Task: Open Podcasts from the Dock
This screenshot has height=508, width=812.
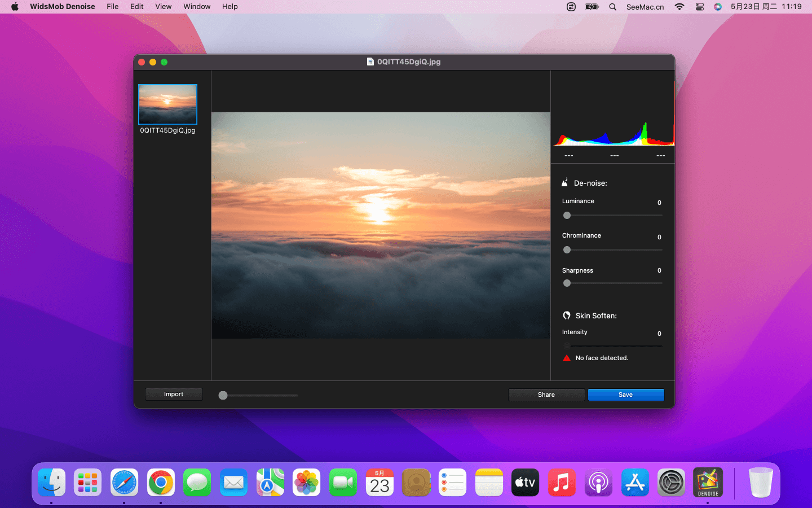Action: (598, 483)
